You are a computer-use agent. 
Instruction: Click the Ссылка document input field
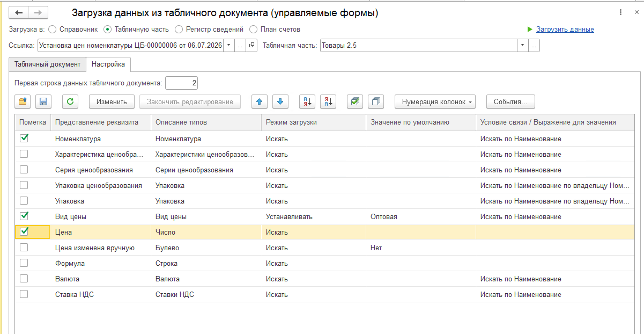point(131,46)
